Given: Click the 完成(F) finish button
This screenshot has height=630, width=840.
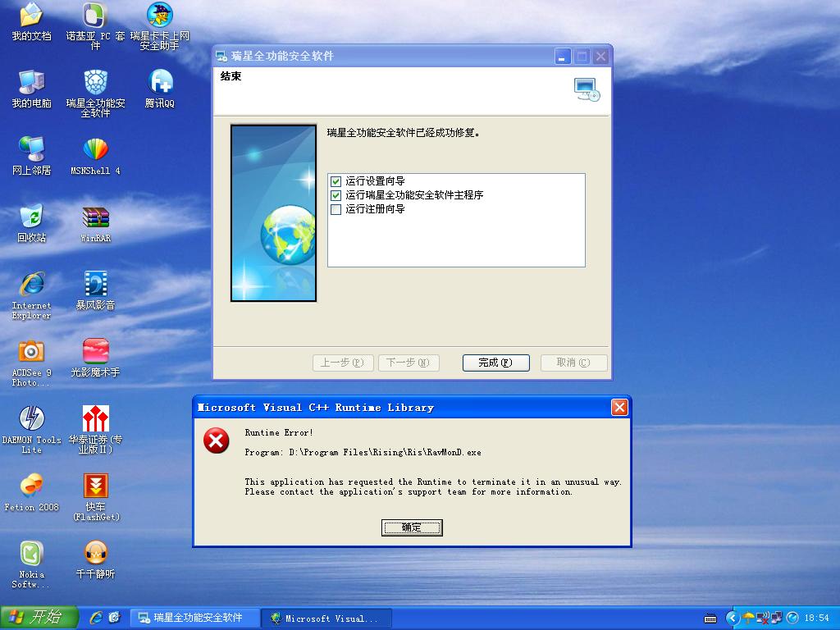Looking at the screenshot, I should [x=496, y=363].
